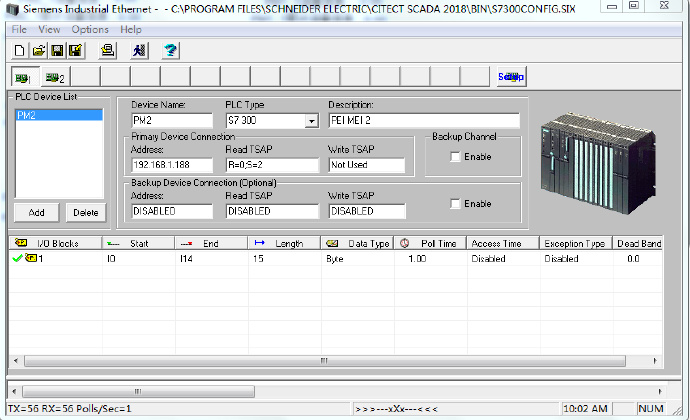Click the Access Time column header
This screenshot has height=420, width=690.
point(503,243)
